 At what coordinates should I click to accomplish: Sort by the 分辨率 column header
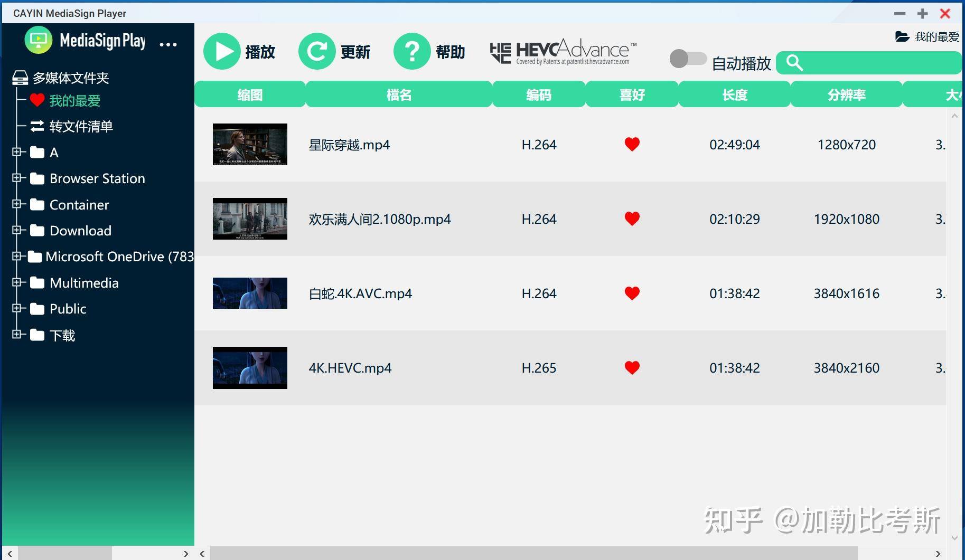tap(847, 94)
